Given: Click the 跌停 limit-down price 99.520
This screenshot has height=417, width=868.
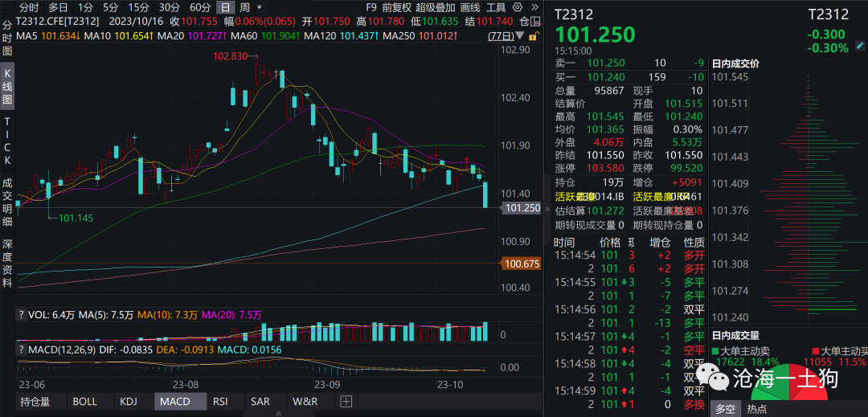Looking at the screenshot, I should tap(687, 168).
